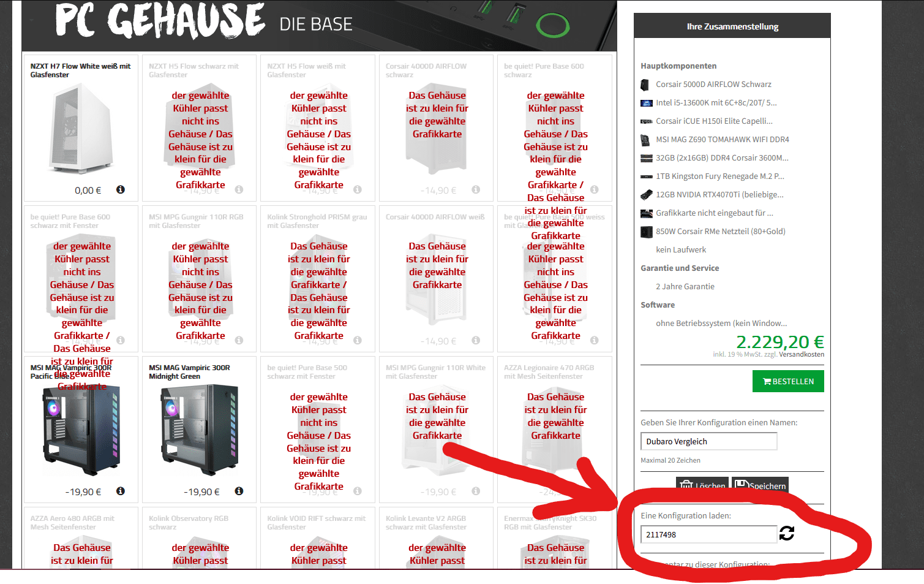Select MSI MAG Vampiric 300R Pacific Blue image

pyautogui.click(x=81, y=431)
